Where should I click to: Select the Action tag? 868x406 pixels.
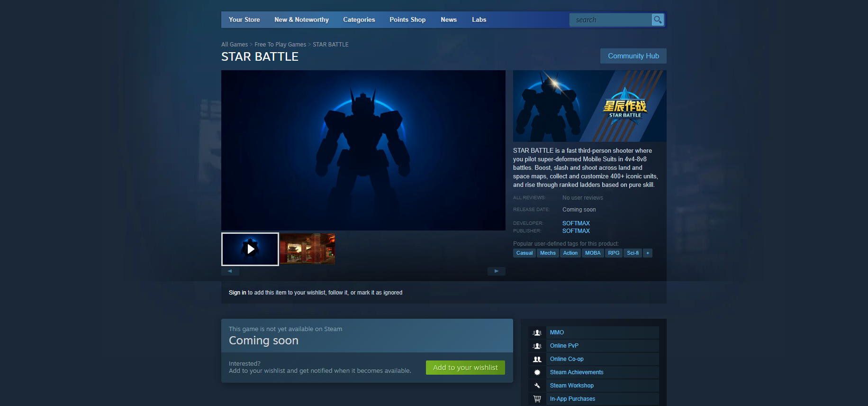coord(570,253)
